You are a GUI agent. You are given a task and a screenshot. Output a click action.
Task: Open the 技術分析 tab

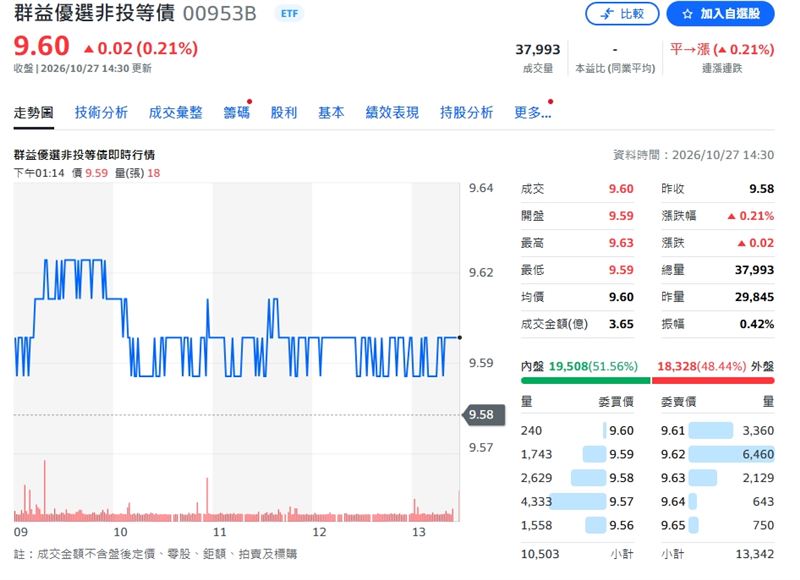point(101,113)
